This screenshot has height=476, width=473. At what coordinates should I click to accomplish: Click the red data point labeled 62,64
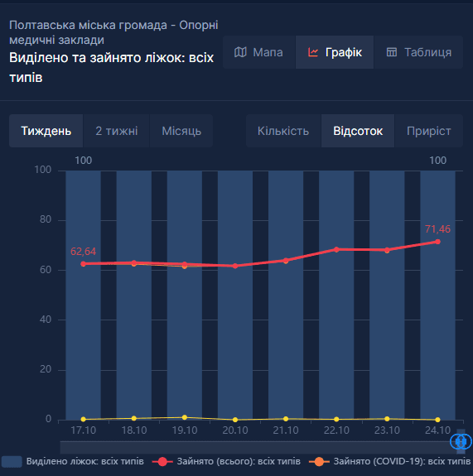click(83, 264)
